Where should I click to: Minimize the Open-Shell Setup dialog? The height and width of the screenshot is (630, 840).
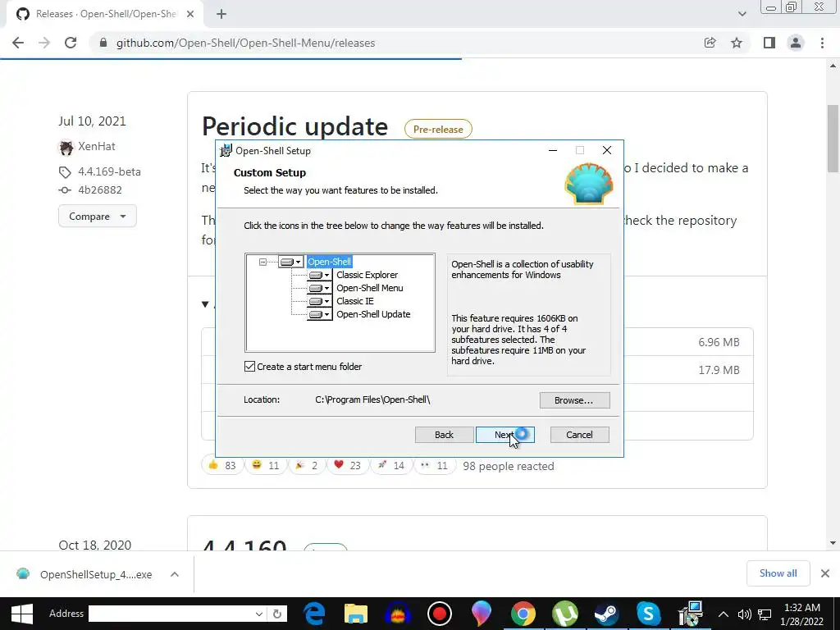[x=553, y=151]
